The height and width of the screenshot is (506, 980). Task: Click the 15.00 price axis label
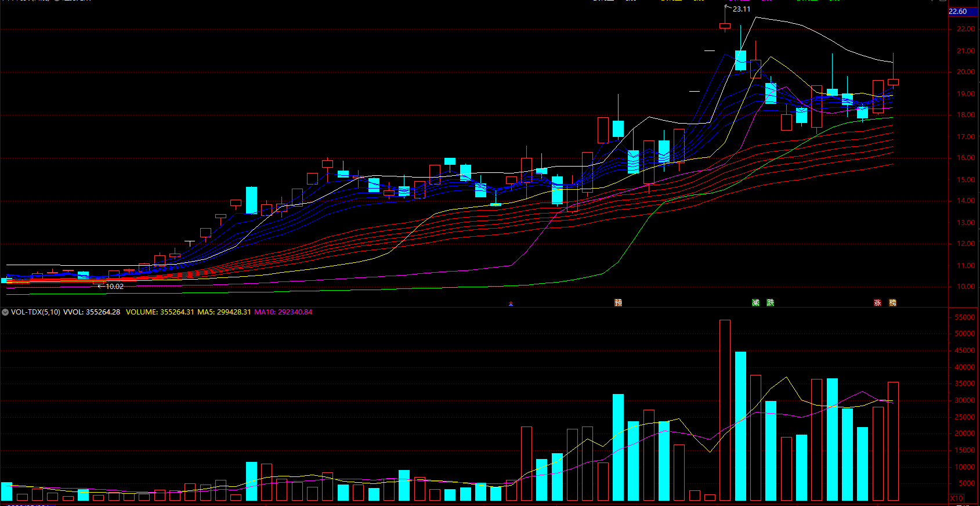(966, 180)
